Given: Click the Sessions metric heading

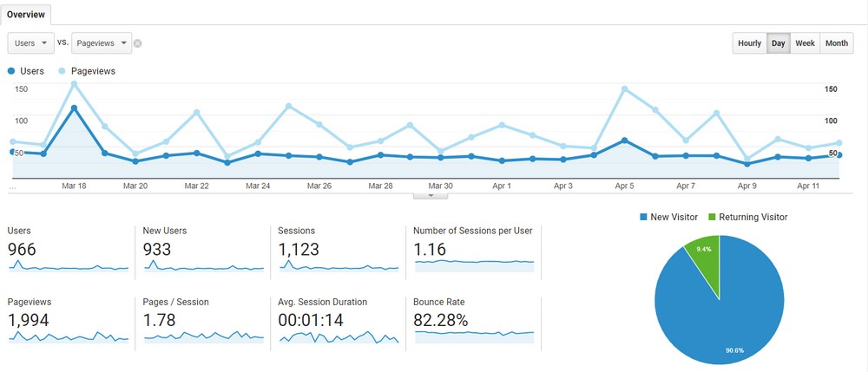Looking at the screenshot, I should click(x=296, y=231).
